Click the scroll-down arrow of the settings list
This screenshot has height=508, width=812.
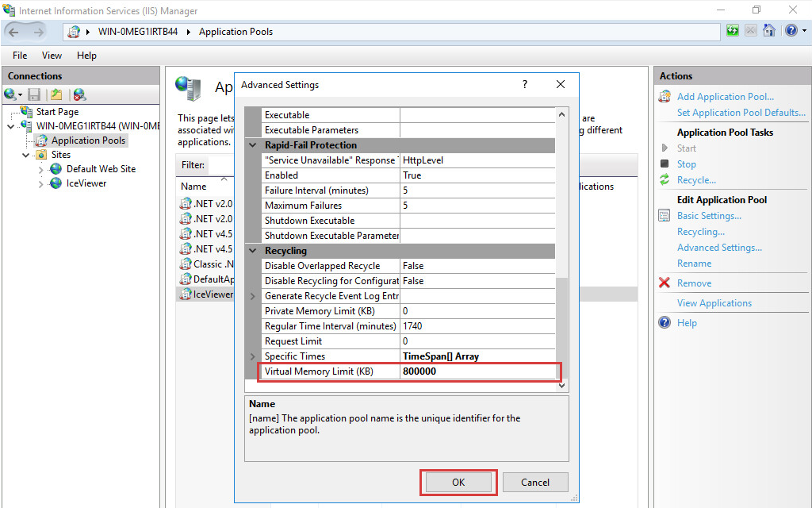point(562,386)
